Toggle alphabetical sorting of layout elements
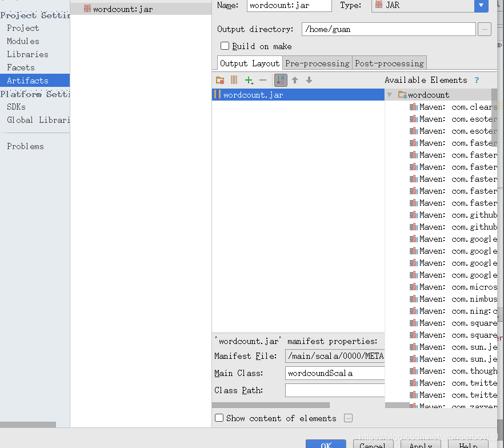The height and width of the screenshot is (448, 504). (281, 80)
